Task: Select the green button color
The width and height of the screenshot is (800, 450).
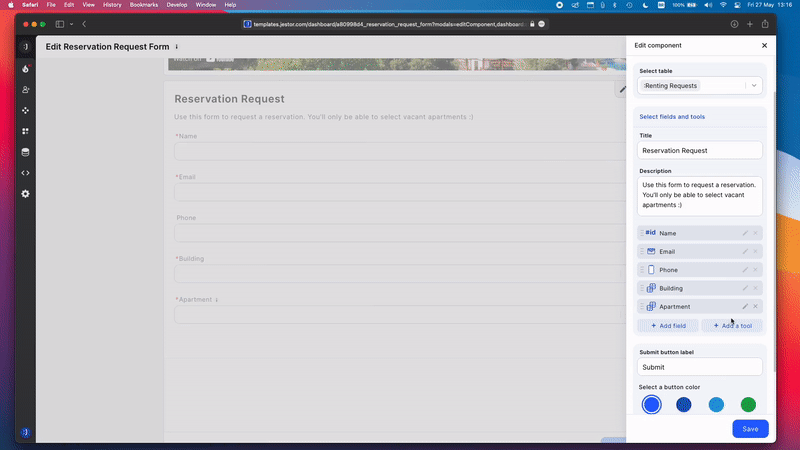Action: 748,405
